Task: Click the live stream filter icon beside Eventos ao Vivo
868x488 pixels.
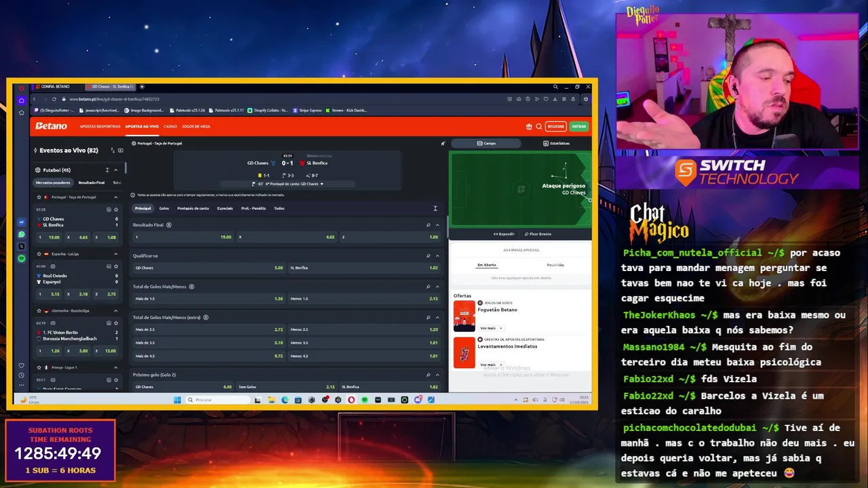Action: (x=121, y=150)
